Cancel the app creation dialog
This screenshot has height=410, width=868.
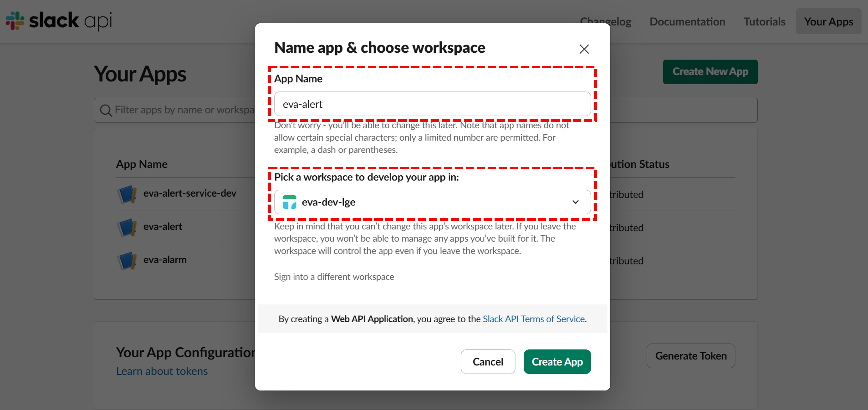pyautogui.click(x=488, y=362)
